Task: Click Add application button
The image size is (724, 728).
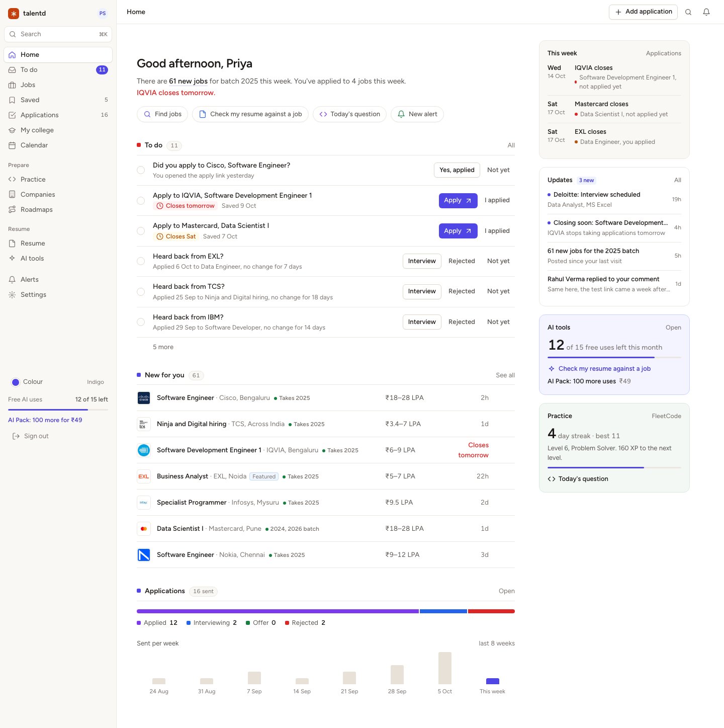Action: point(643,12)
